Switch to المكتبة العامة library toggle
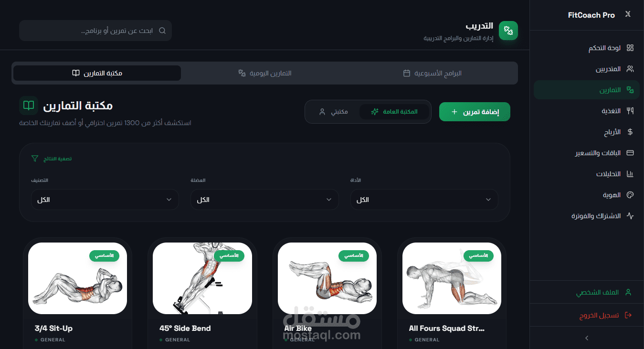This screenshot has width=644, height=349. click(394, 112)
